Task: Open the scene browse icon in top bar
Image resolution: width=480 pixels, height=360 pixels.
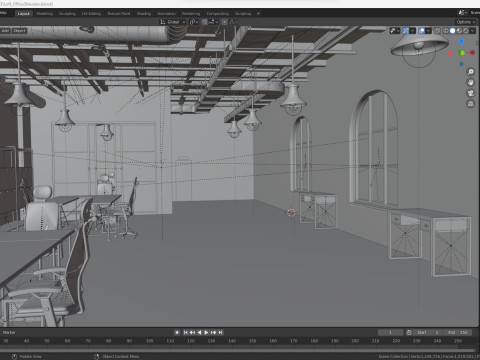Action: (462, 13)
